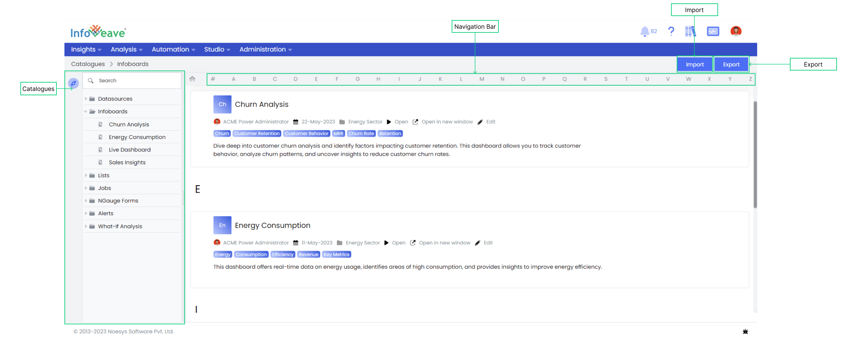Jump to letter E in alphabet bar

316,79
